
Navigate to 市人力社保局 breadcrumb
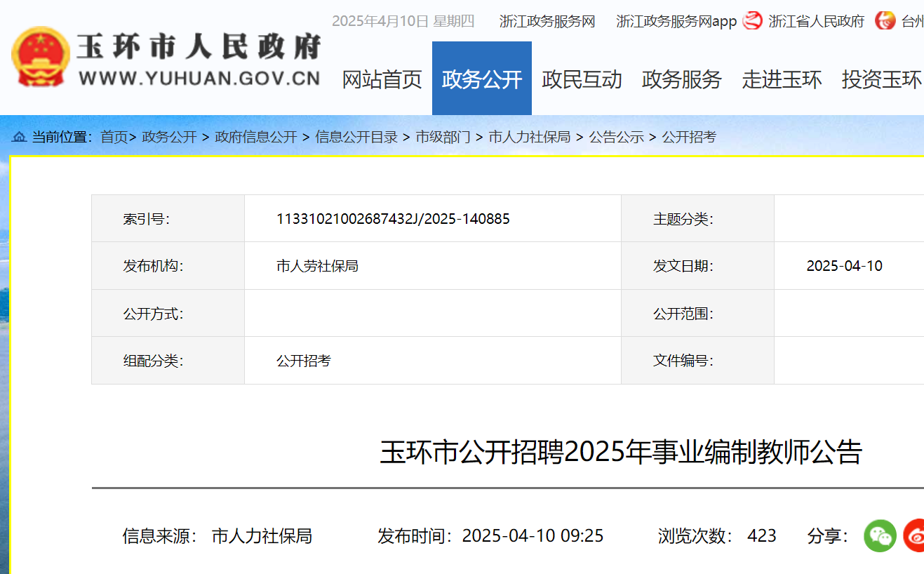529,137
